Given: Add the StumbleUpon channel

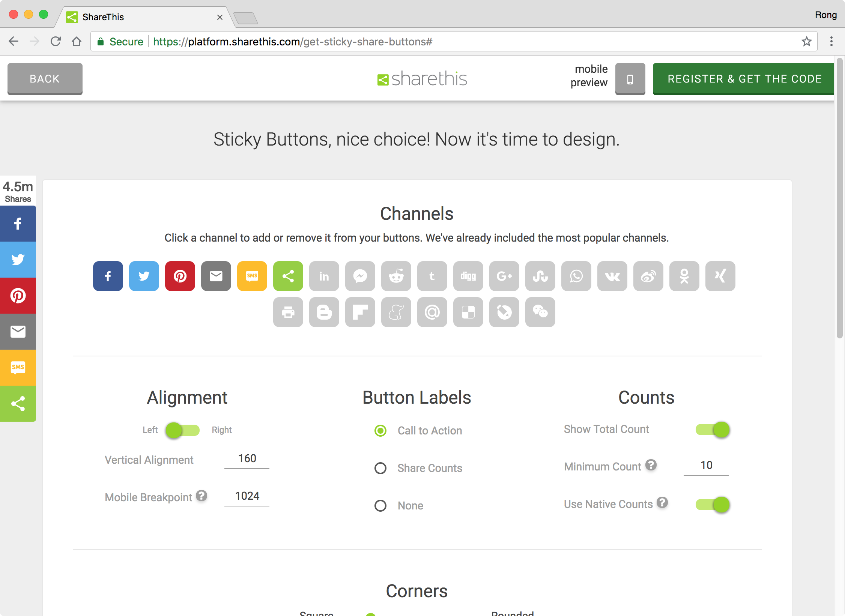Looking at the screenshot, I should tap(540, 276).
